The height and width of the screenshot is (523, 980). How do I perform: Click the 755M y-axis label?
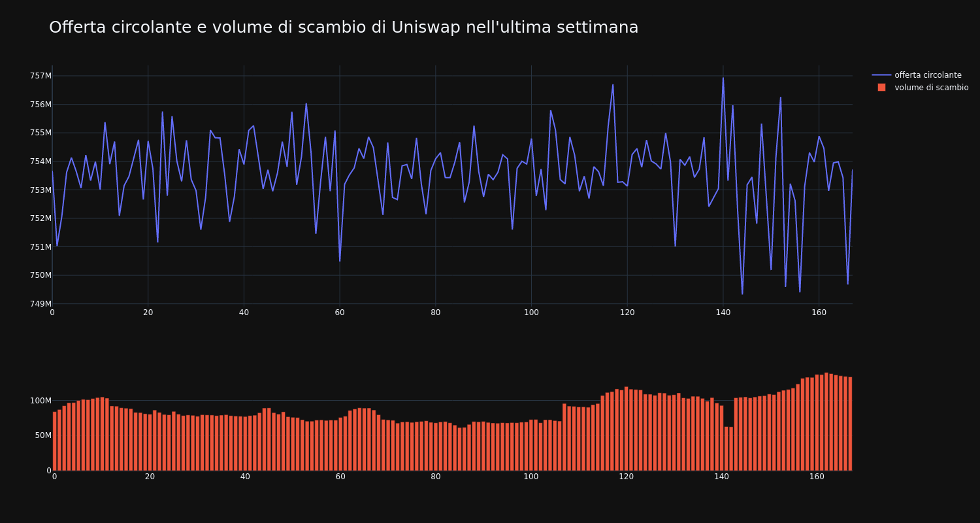(41, 133)
